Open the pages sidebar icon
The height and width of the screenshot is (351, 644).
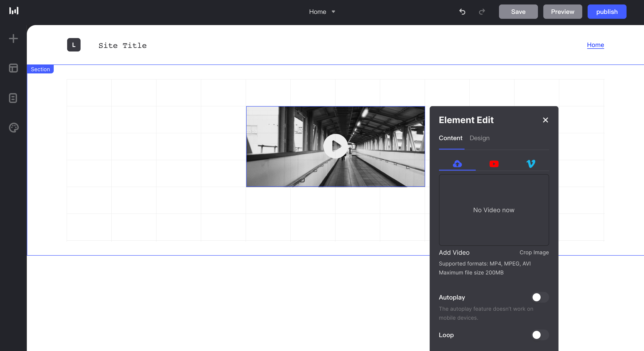(x=13, y=98)
